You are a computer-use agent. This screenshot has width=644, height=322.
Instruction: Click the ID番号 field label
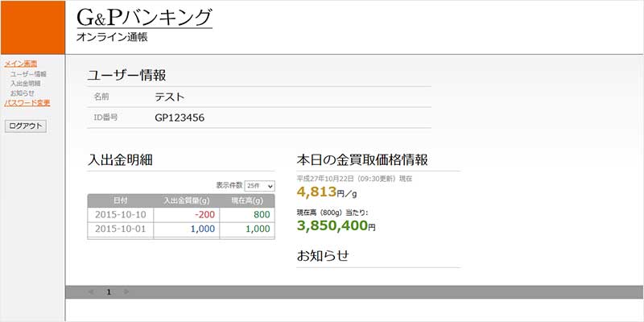tap(106, 118)
